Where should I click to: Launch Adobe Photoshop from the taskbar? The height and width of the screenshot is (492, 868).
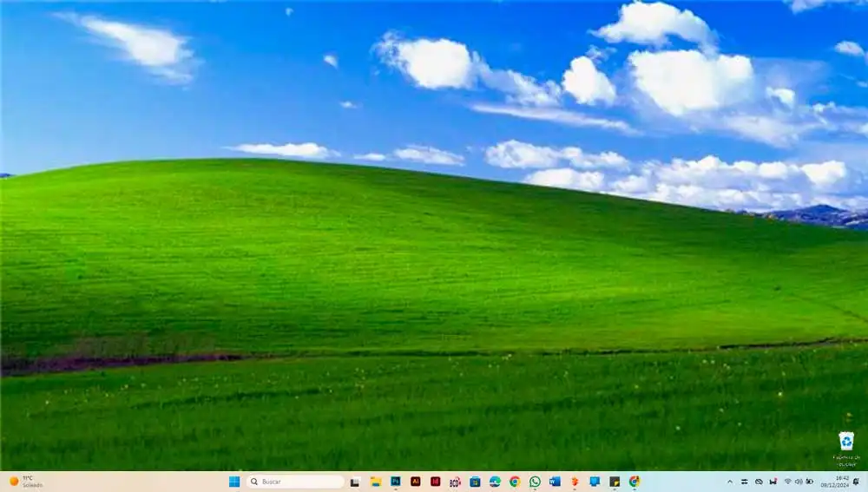click(395, 482)
